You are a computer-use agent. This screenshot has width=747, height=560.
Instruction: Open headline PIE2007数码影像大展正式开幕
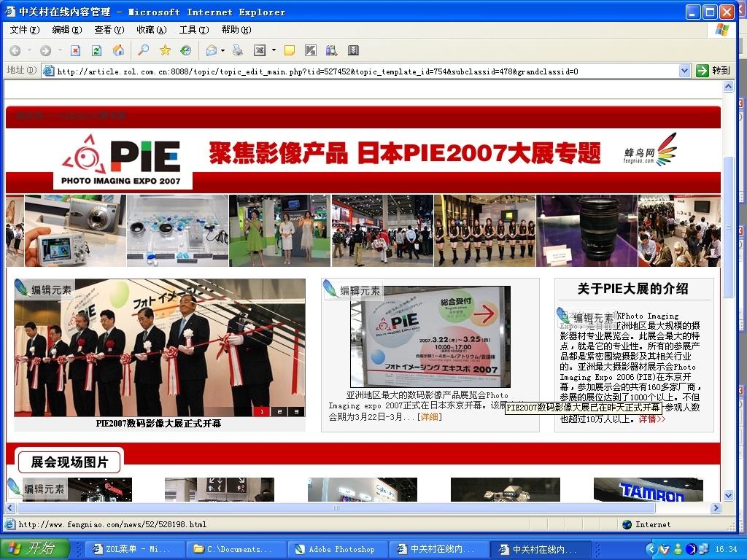pos(158,424)
